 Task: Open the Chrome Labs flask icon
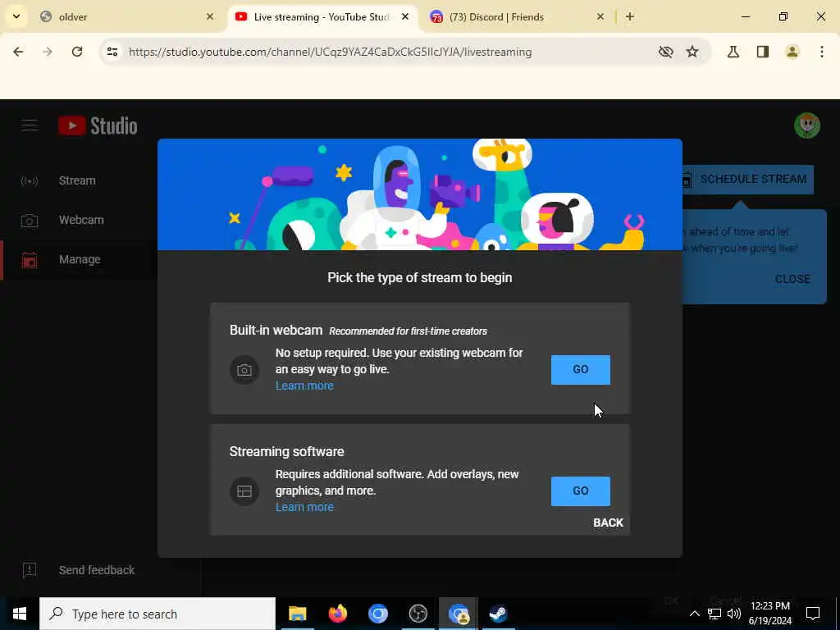click(x=733, y=52)
